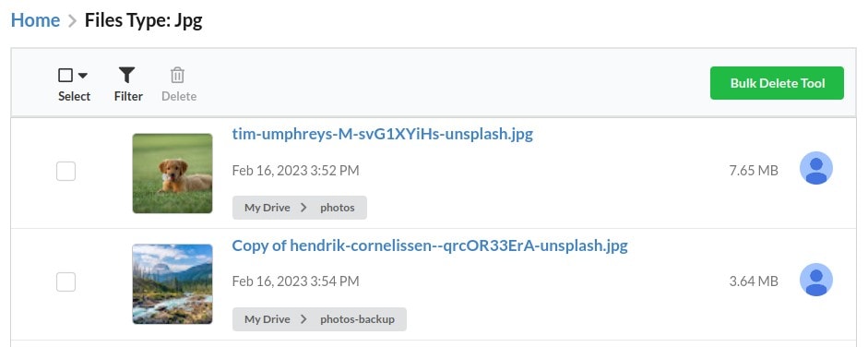The height and width of the screenshot is (347, 868).
Task: Check the box for tim-umphreys file
Action: point(65,172)
